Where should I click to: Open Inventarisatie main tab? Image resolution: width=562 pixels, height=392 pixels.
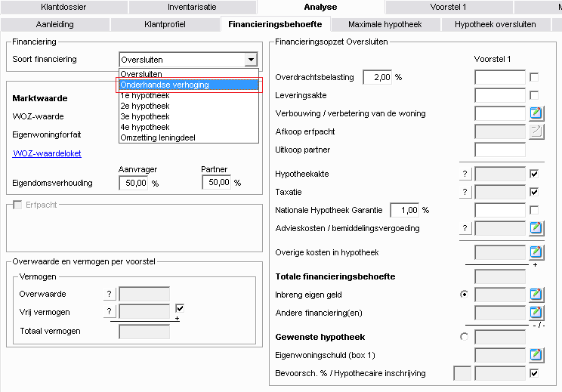tap(192, 7)
